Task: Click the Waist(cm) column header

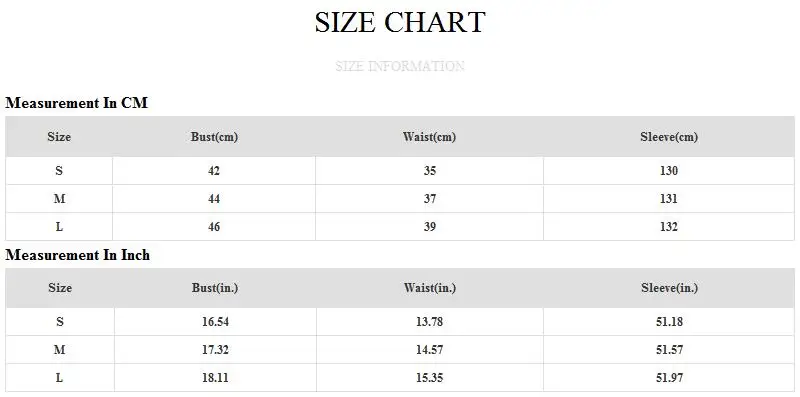Action: (x=429, y=137)
